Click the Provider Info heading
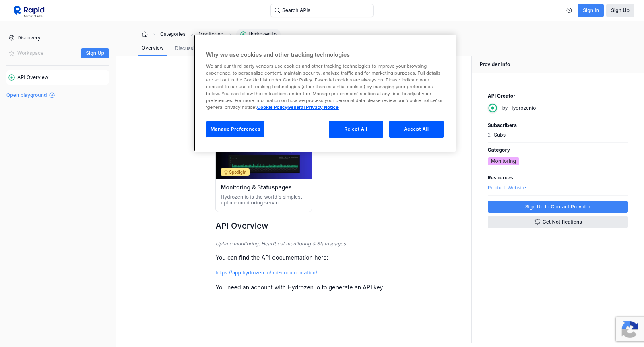This screenshot has height=347, width=644. click(x=495, y=64)
